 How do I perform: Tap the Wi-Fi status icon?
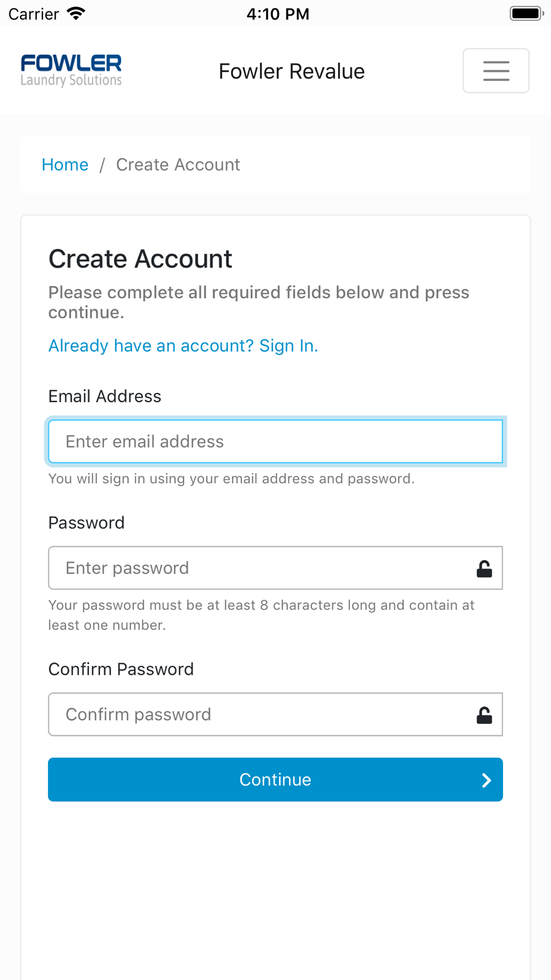tap(76, 13)
